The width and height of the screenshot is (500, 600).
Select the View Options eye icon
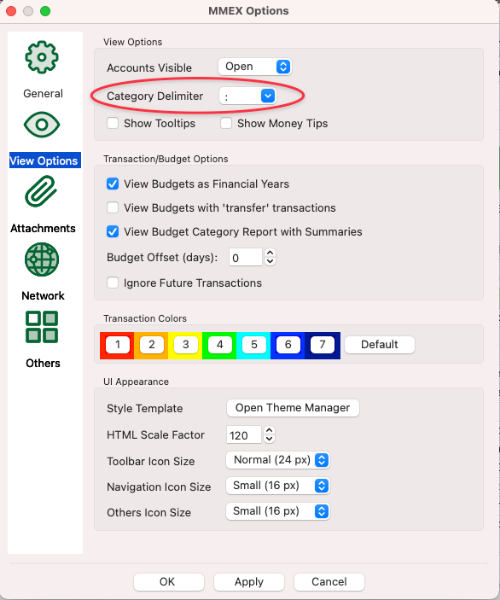coord(42,124)
